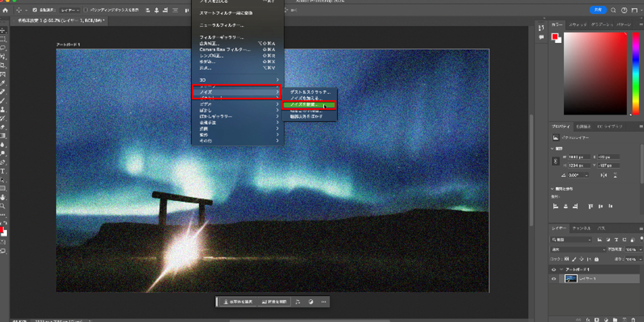Toggle visibility of アートボード 1
The height and width of the screenshot is (322, 644).
click(x=554, y=270)
